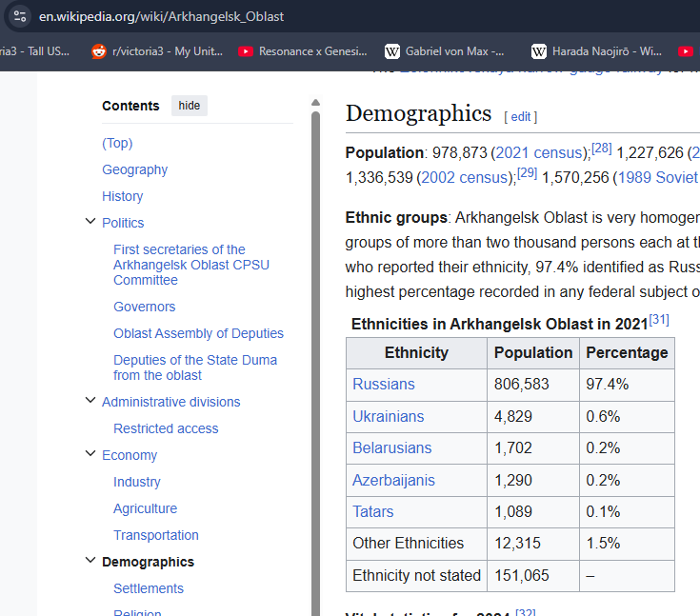This screenshot has height=616, width=700.
Task: Open the 2021 census link
Action: (539, 152)
